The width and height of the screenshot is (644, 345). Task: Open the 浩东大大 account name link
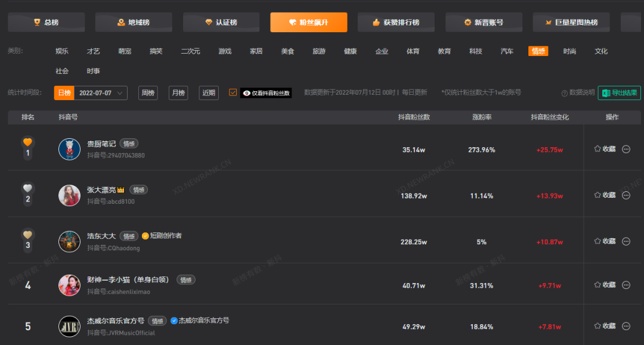[101, 237]
